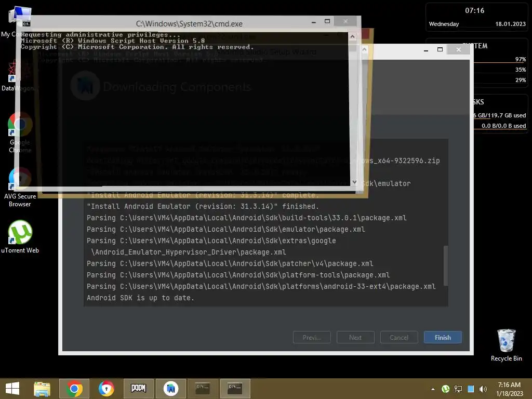
Task: Click the disabled Previous button
Action: (312, 337)
